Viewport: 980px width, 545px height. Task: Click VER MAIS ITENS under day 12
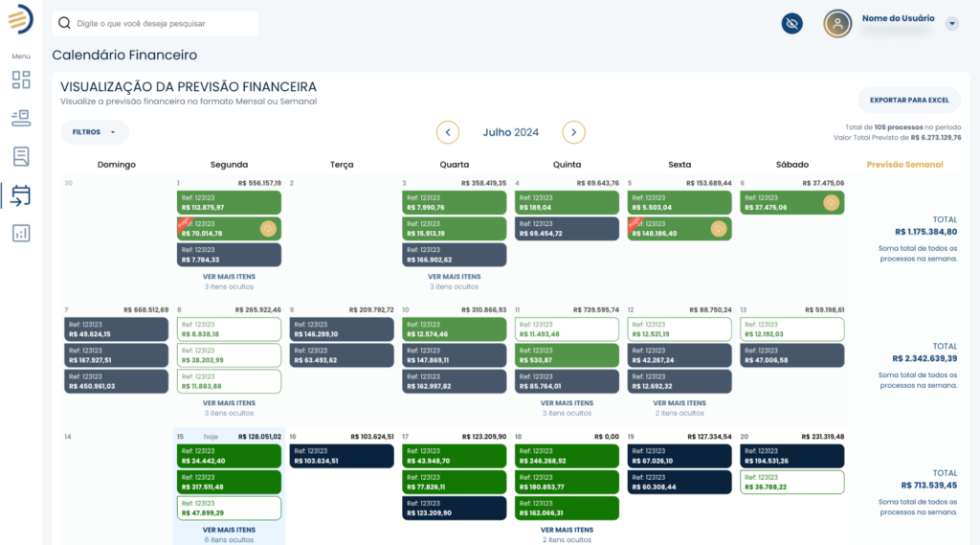[679, 403]
